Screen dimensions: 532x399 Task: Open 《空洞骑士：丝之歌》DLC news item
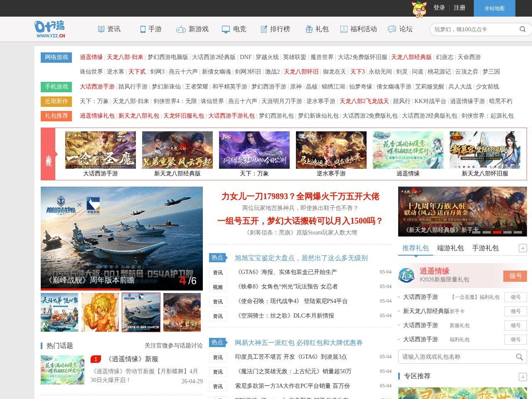(285, 316)
